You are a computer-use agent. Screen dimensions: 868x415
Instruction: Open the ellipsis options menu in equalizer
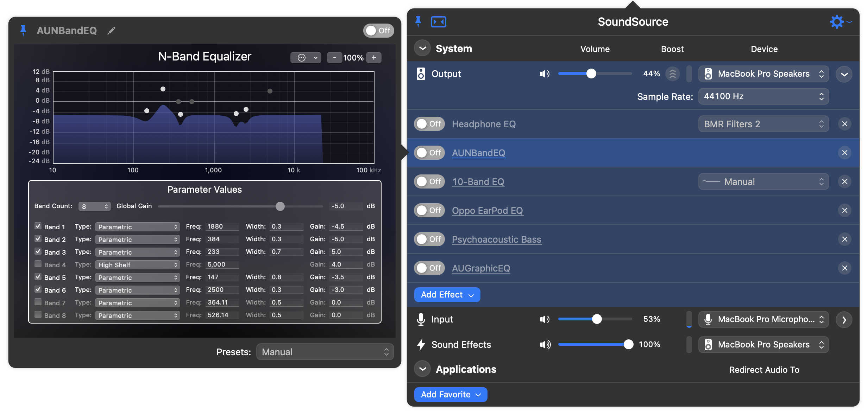pos(306,57)
